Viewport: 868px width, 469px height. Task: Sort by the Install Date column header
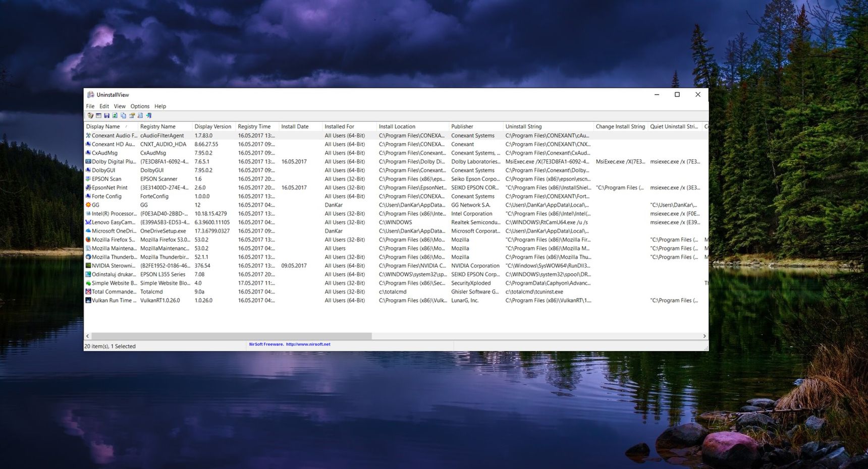click(300, 127)
